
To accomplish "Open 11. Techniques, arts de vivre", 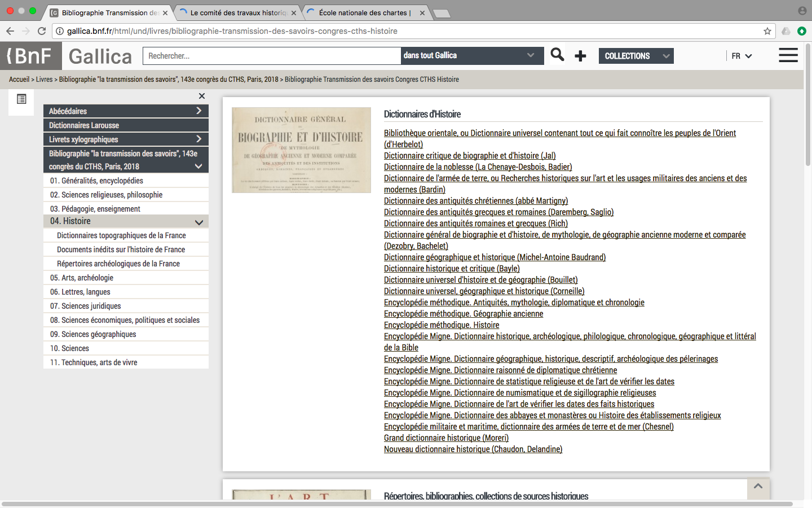I will click(126, 362).
